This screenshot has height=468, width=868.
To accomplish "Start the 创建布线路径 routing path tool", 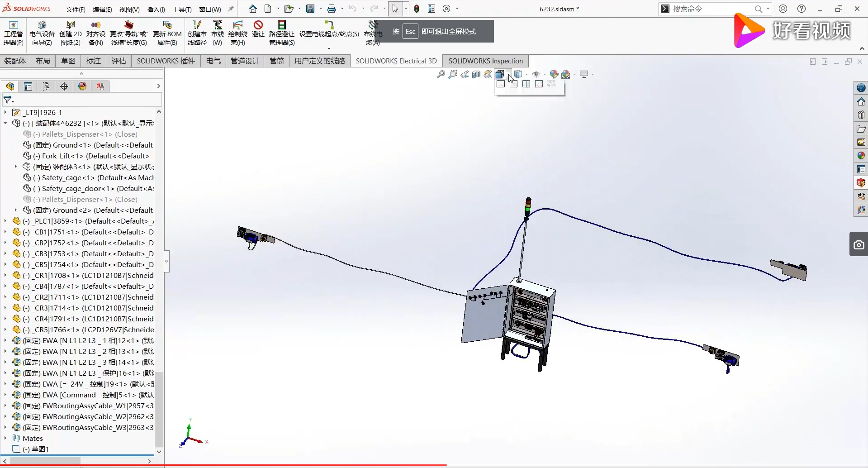I will click(197, 33).
